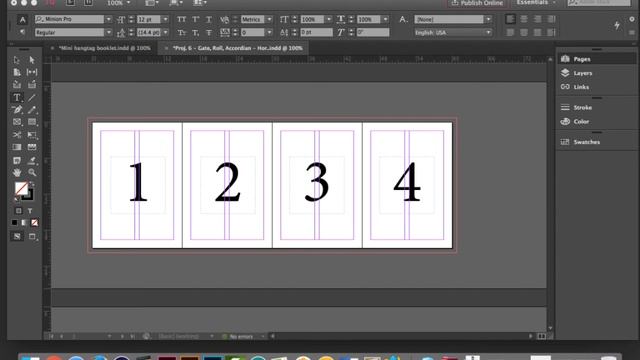Toggle Strikethrough formatting button
This screenshot has height=360, width=640.
[x=209, y=32]
